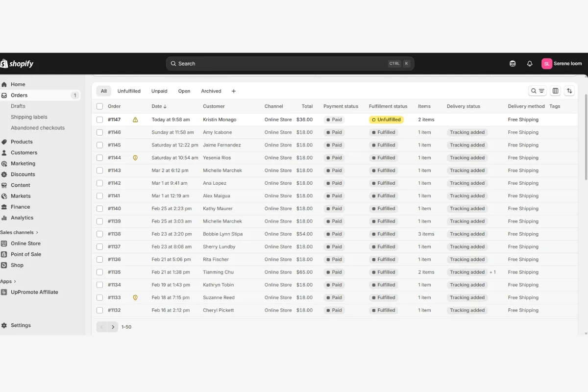588x392 pixels.
Task: Check the box for order #1146
Action: click(100, 132)
